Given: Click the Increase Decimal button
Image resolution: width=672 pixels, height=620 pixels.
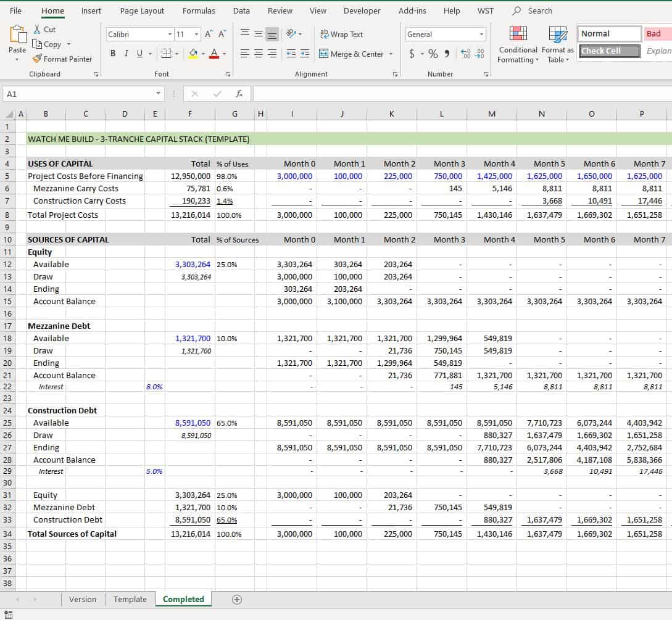Looking at the screenshot, I should point(465,54).
